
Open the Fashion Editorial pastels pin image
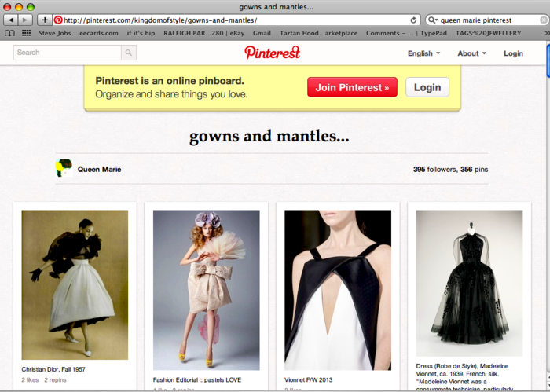pyautogui.click(x=206, y=290)
